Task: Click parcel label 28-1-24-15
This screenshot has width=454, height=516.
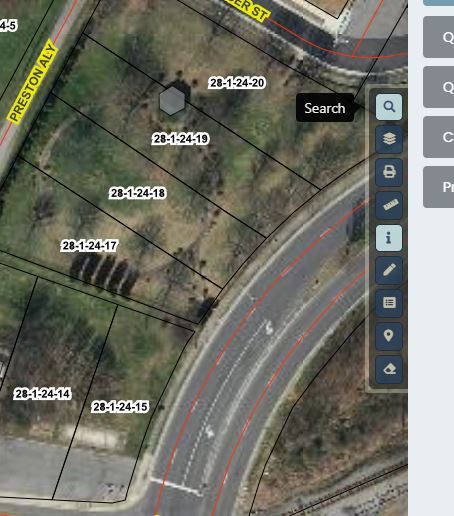Action: [120, 407]
